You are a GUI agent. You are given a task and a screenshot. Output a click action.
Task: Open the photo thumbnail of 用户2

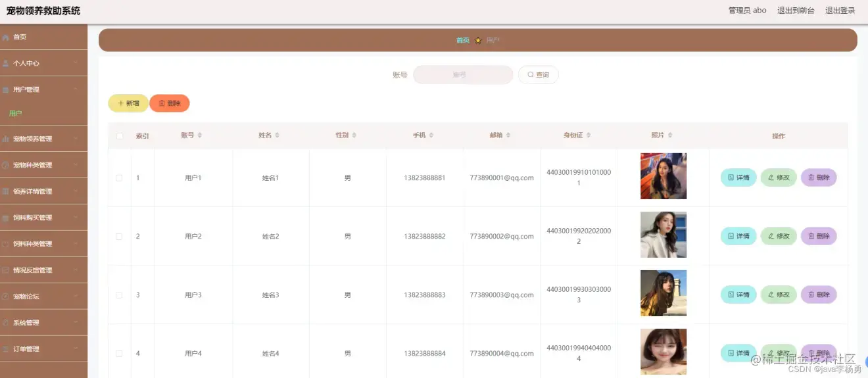[663, 235]
